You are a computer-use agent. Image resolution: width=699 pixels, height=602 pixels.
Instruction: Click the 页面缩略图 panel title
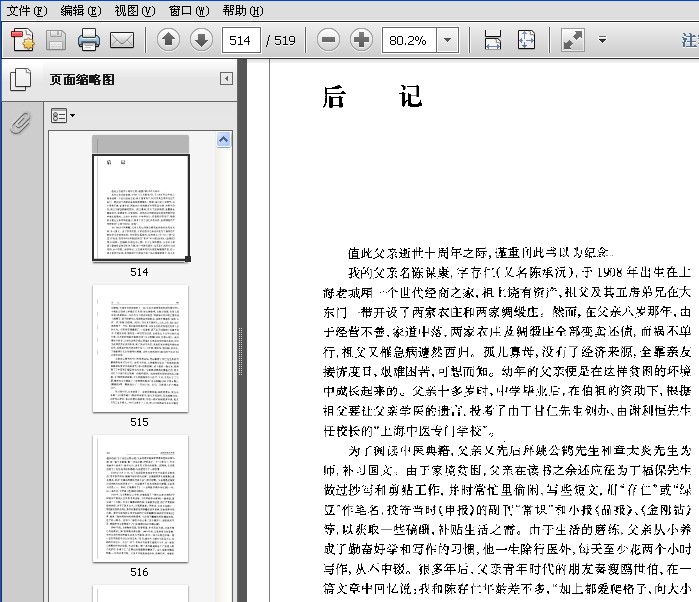coord(82,80)
